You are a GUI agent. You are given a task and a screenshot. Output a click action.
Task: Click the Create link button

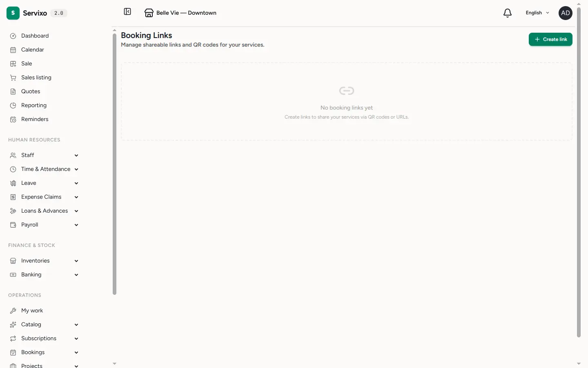tap(550, 39)
